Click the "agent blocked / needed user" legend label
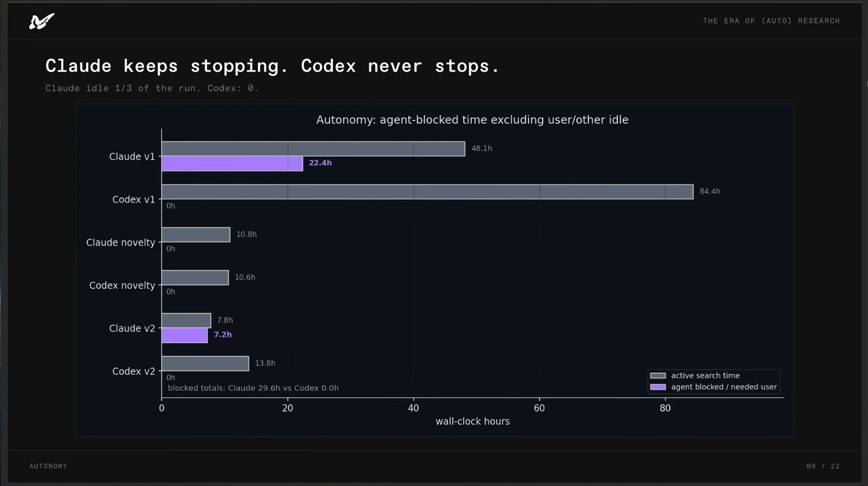The height and width of the screenshot is (486, 868). point(724,387)
